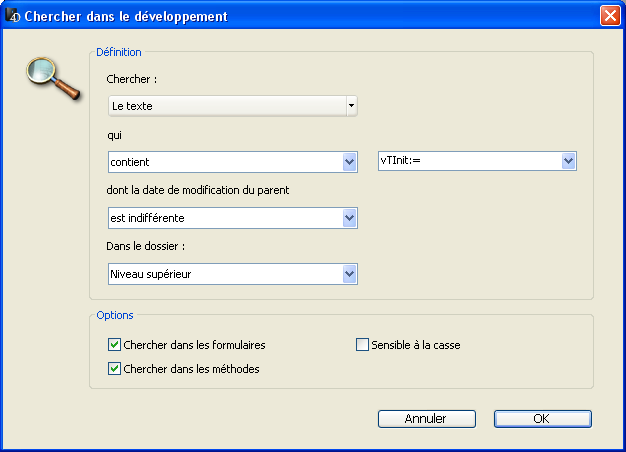626x452 pixels.
Task: Uncheck 'Chercher dans les méthodes'
Action: tap(114, 369)
